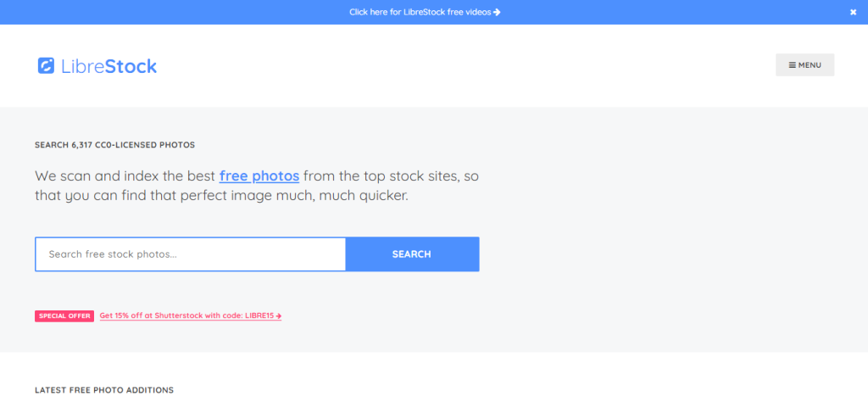
Task: Click the Libre word in the logo
Action: pyautogui.click(x=82, y=66)
